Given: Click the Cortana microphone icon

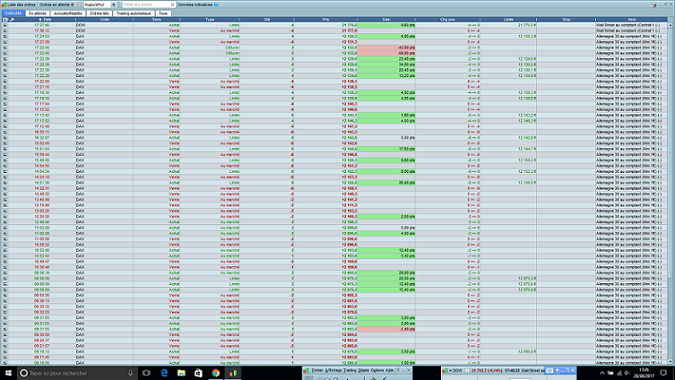Looking at the screenshot, I should coord(130,373).
